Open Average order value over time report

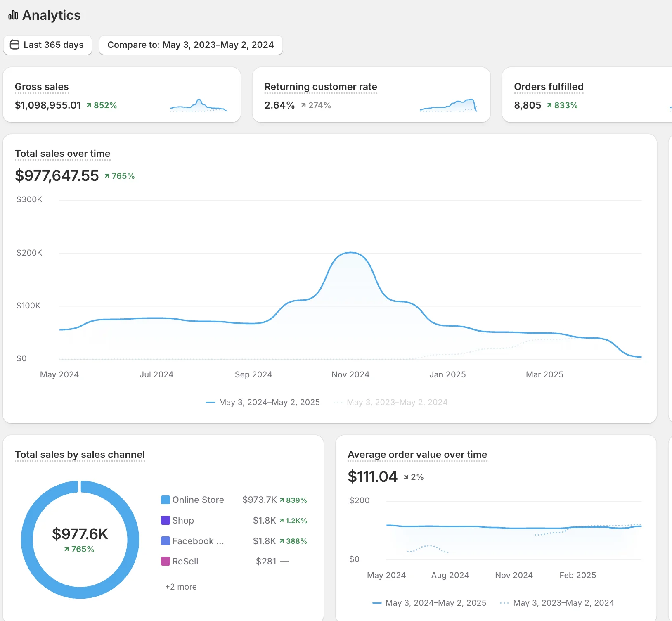pyautogui.click(x=417, y=455)
